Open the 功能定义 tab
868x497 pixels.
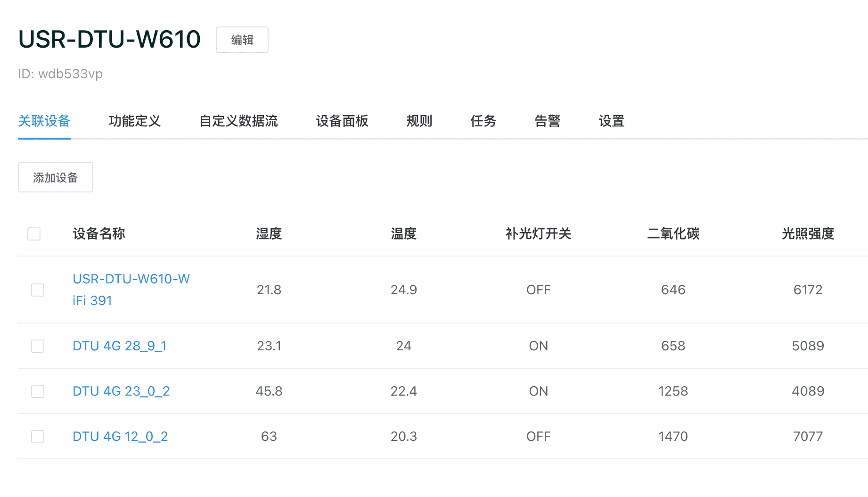coord(134,121)
